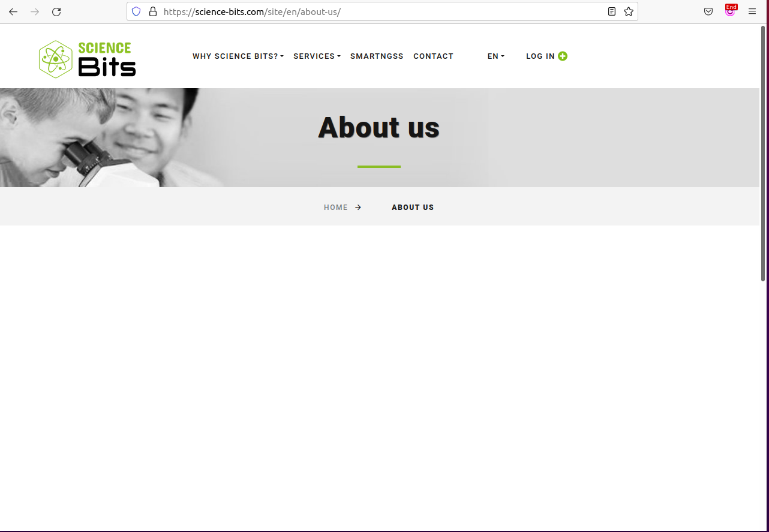Click the About us page heading
769x532 pixels.
[x=379, y=127]
